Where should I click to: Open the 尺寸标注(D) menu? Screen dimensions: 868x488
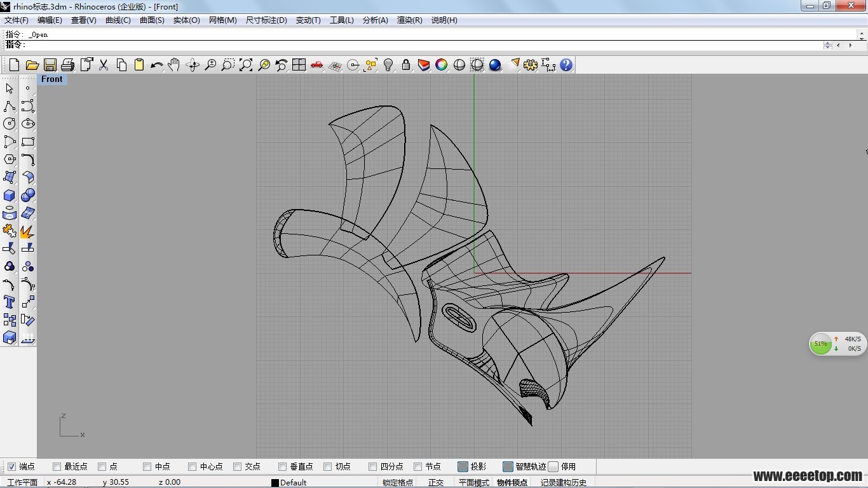(x=266, y=20)
